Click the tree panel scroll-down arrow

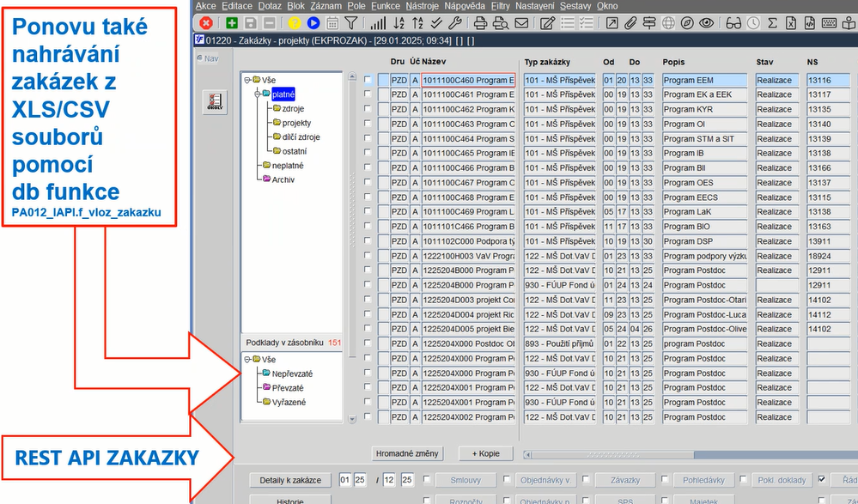pyautogui.click(x=352, y=419)
